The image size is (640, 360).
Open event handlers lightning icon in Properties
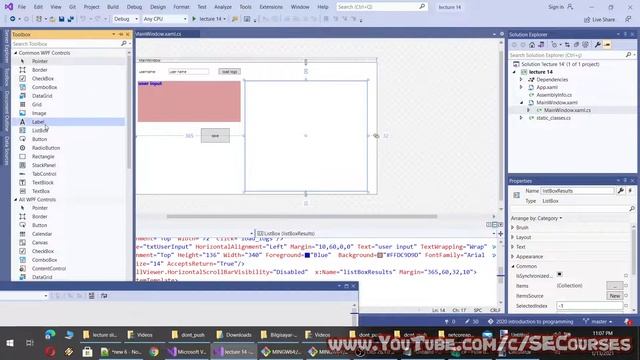pos(630,191)
